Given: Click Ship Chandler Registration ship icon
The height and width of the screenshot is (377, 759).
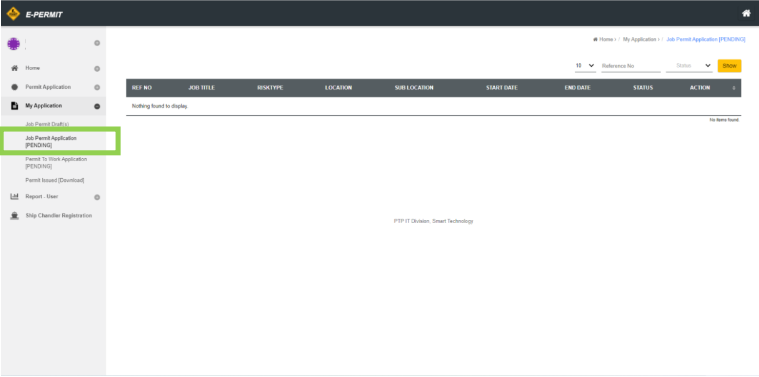Looking at the screenshot, I should pos(15,216).
